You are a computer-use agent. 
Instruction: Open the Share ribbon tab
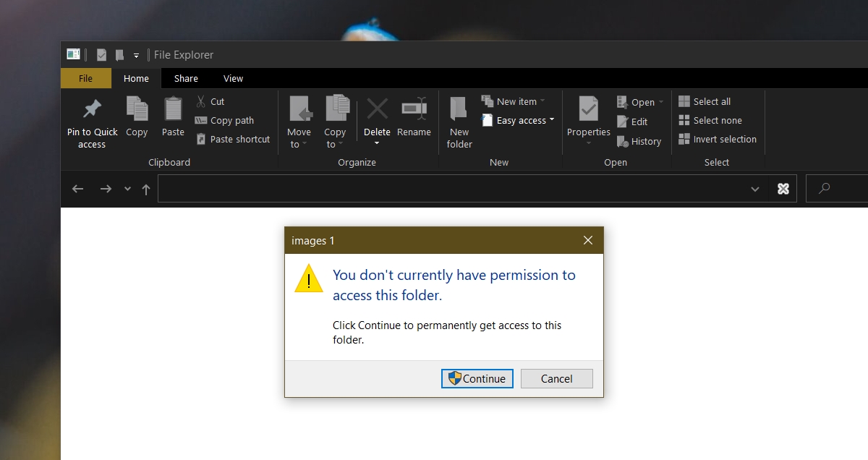pos(185,78)
